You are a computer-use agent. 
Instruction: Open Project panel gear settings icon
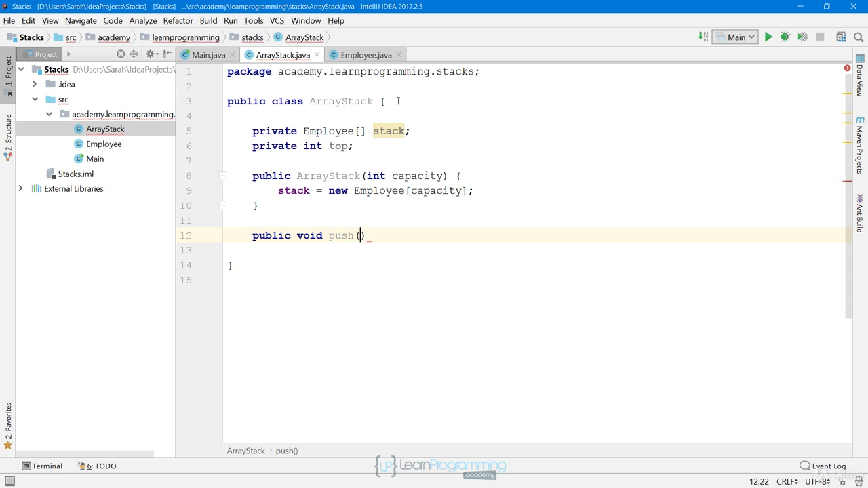(151, 54)
